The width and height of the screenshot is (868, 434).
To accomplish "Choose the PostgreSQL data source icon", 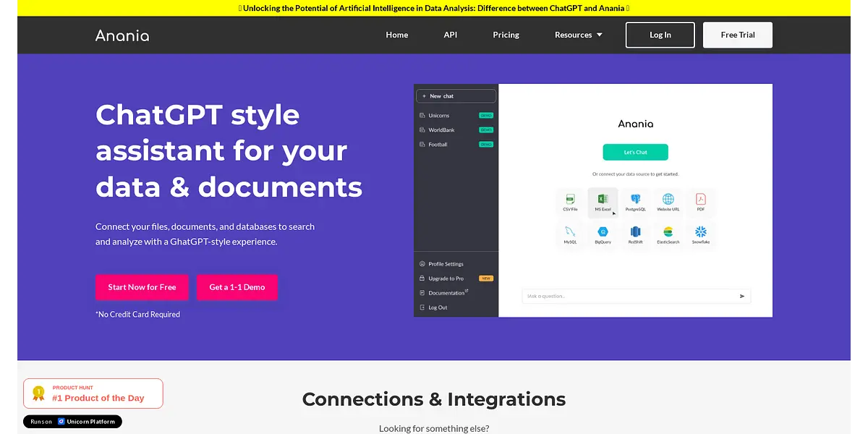I will pos(636,200).
